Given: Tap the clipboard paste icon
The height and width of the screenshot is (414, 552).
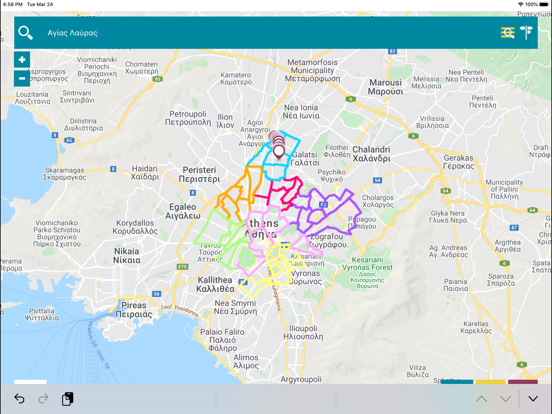Looking at the screenshot, I should click(67, 399).
